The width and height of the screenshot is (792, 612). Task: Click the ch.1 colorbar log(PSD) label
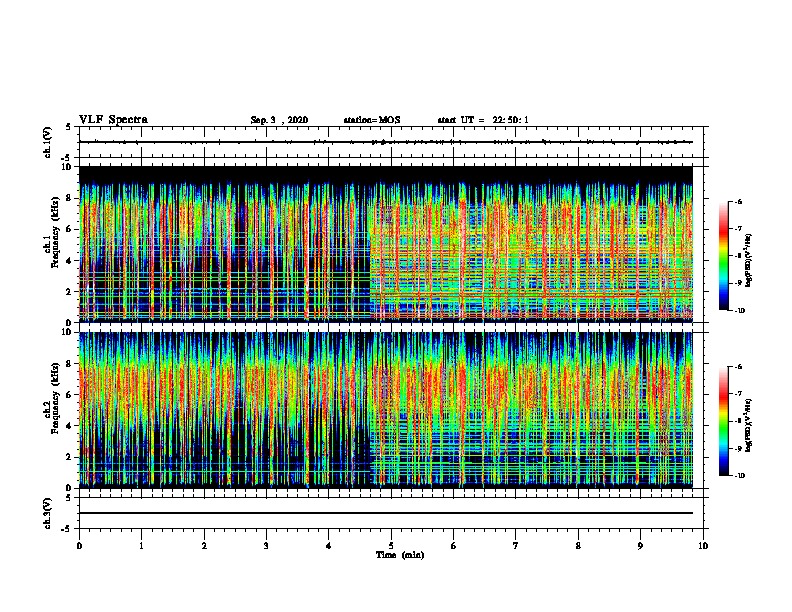pyautogui.click(x=749, y=260)
